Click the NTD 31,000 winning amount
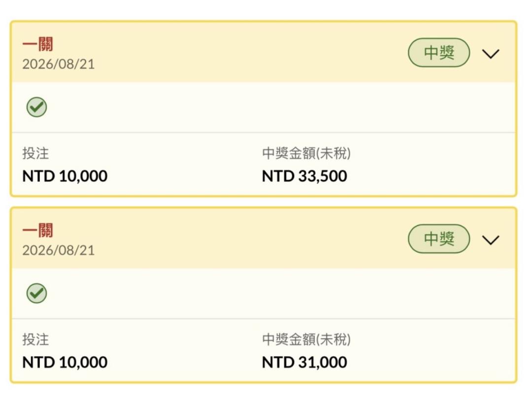This screenshot has height=401, width=532. 304,362
